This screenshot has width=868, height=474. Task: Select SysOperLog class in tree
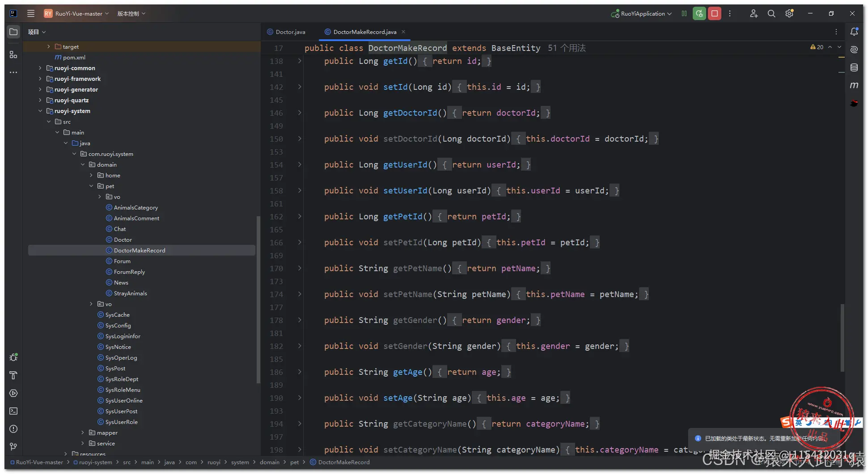pos(121,357)
